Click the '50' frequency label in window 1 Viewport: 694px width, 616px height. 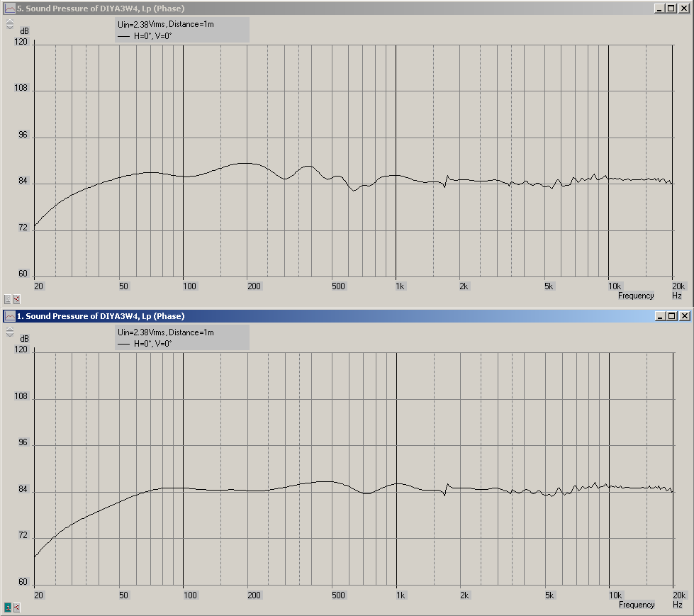123,595
